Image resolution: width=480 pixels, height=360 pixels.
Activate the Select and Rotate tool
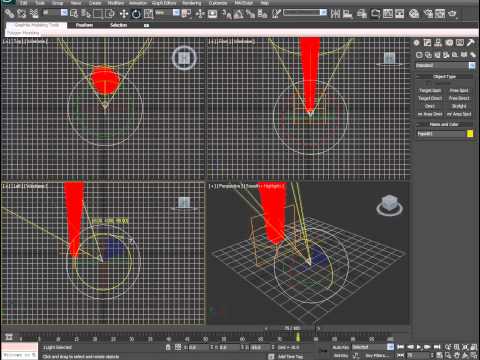point(136,14)
